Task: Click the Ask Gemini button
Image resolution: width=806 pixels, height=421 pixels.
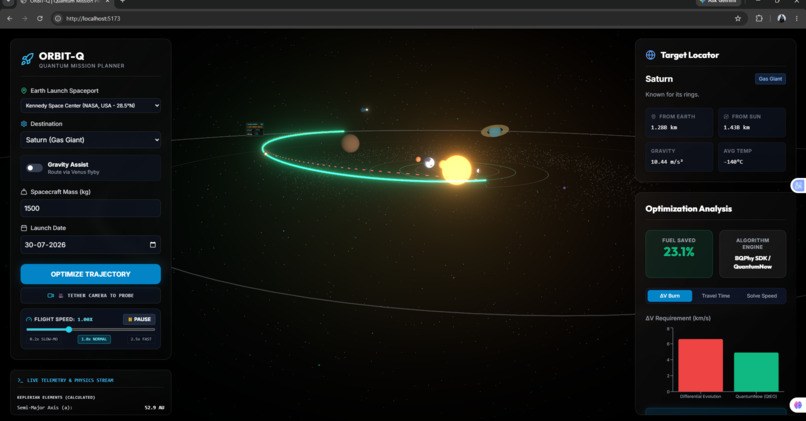Action: [718, 2]
